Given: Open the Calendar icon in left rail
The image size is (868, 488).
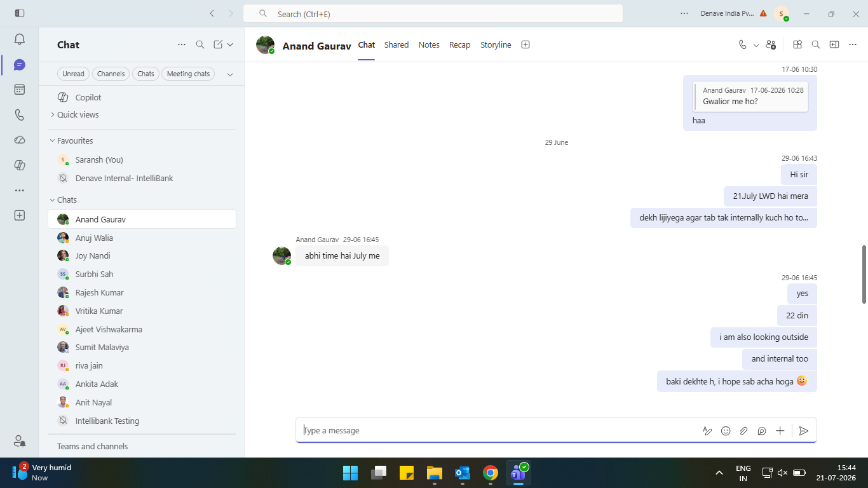Looking at the screenshot, I should (x=19, y=90).
